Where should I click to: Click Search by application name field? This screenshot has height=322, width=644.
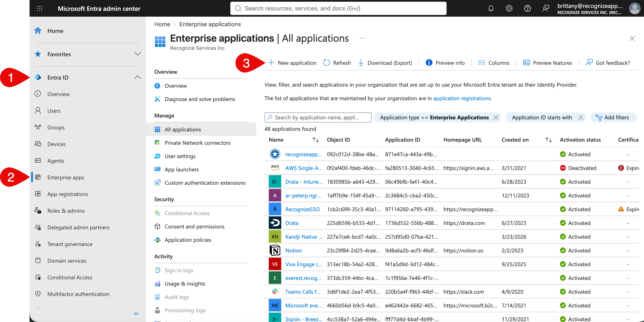(317, 117)
